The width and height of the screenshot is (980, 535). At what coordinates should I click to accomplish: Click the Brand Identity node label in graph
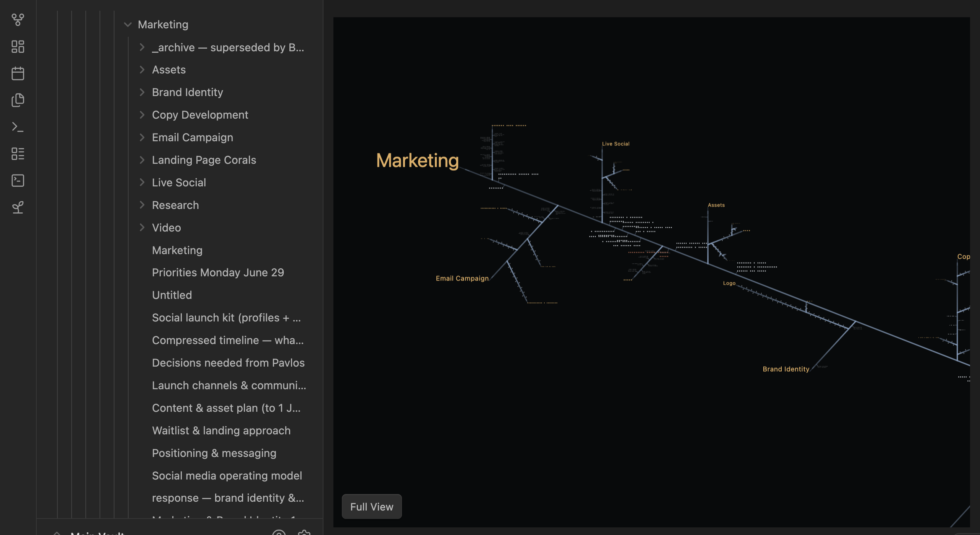point(786,369)
